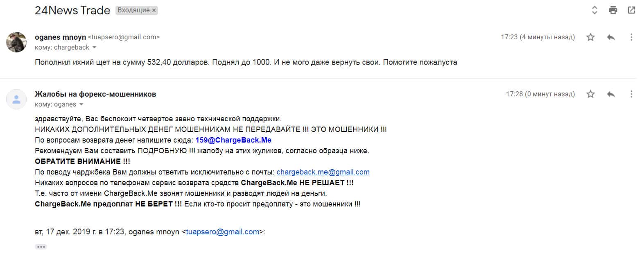
Task: Show details for recipient oganes
Action: click(81, 104)
